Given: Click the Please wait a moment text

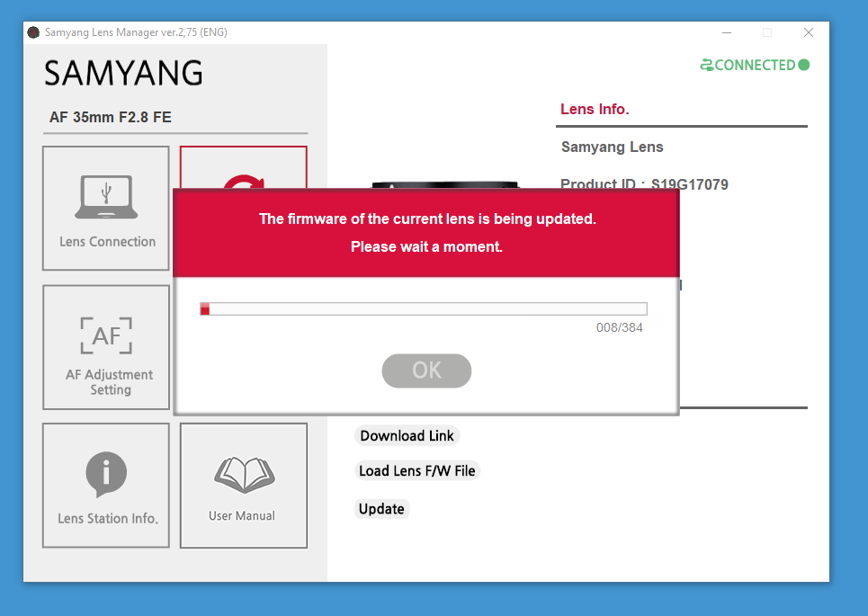Looking at the screenshot, I should coord(426,246).
